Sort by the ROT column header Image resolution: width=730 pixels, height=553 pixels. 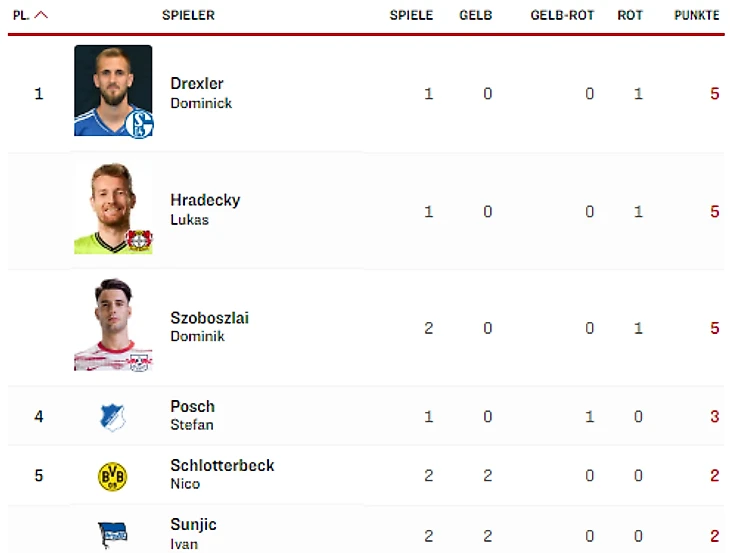tap(630, 15)
